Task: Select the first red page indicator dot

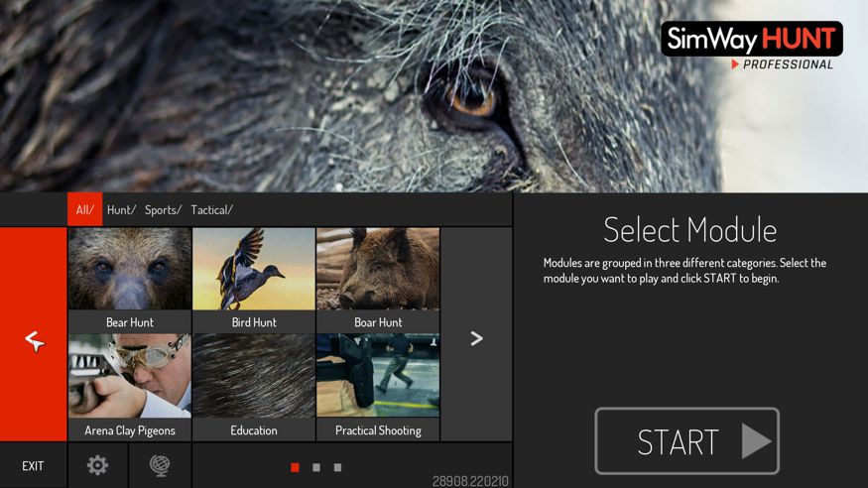Action: [x=295, y=467]
